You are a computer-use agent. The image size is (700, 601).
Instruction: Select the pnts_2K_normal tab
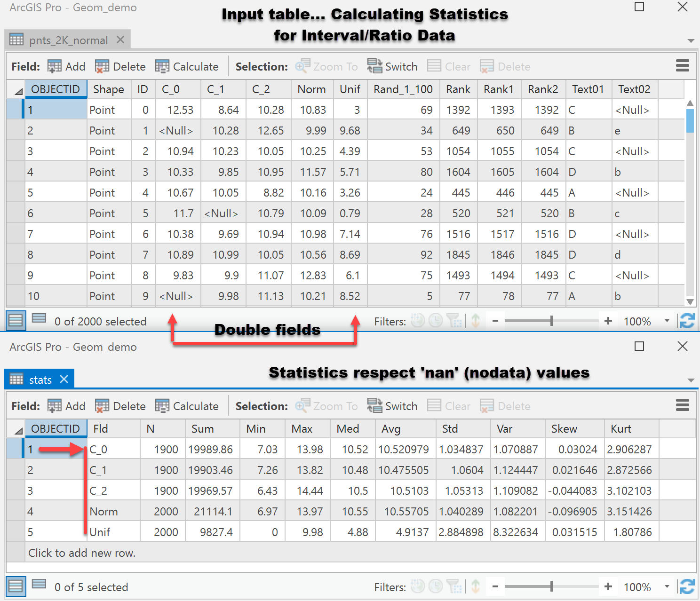67,40
